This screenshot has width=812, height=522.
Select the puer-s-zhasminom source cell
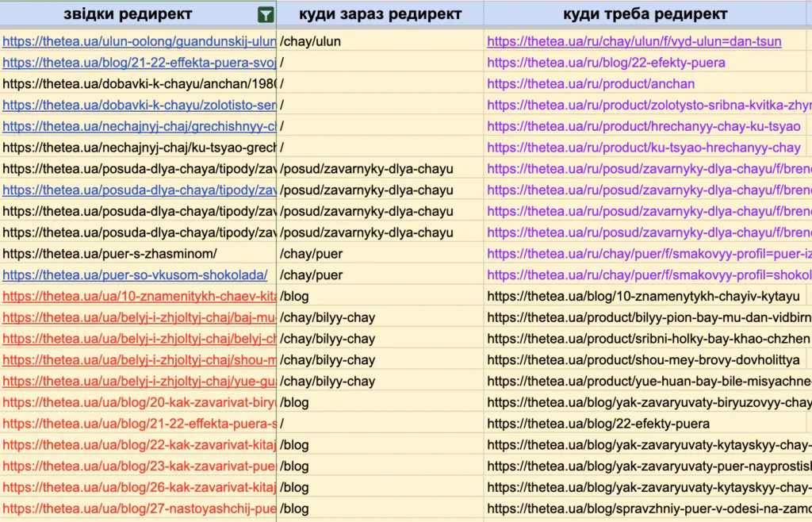click(x=138, y=254)
